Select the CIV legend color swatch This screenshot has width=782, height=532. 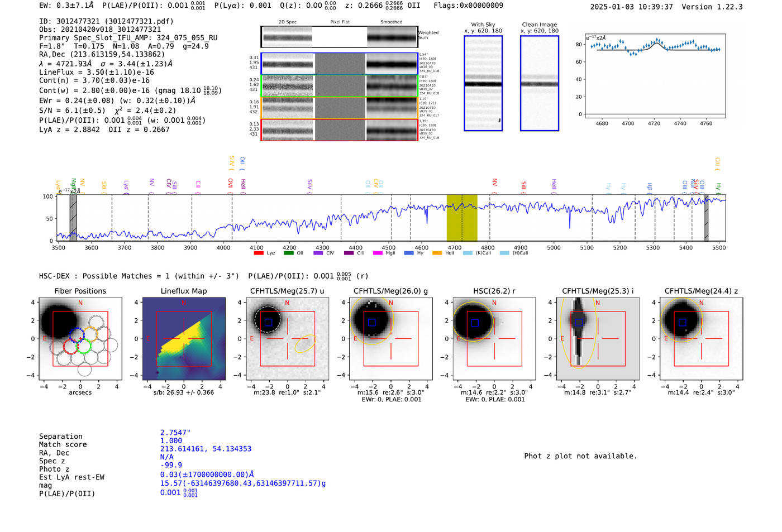click(x=318, y=253)
